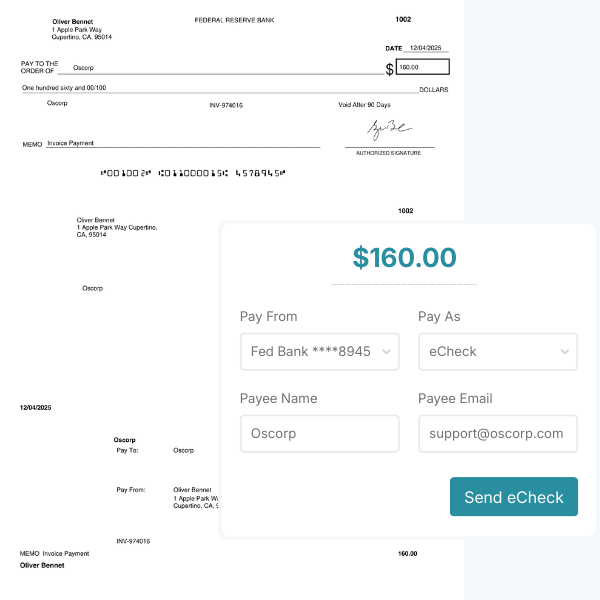Screen dimensions: 600x600
Task: Click the Pay From label on the stub
Action: coord(131,490)
